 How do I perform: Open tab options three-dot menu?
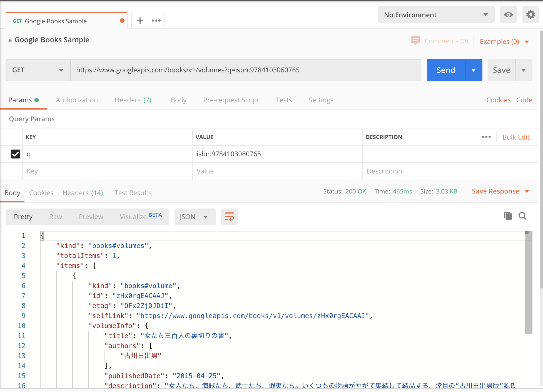(x=156, y=21)
